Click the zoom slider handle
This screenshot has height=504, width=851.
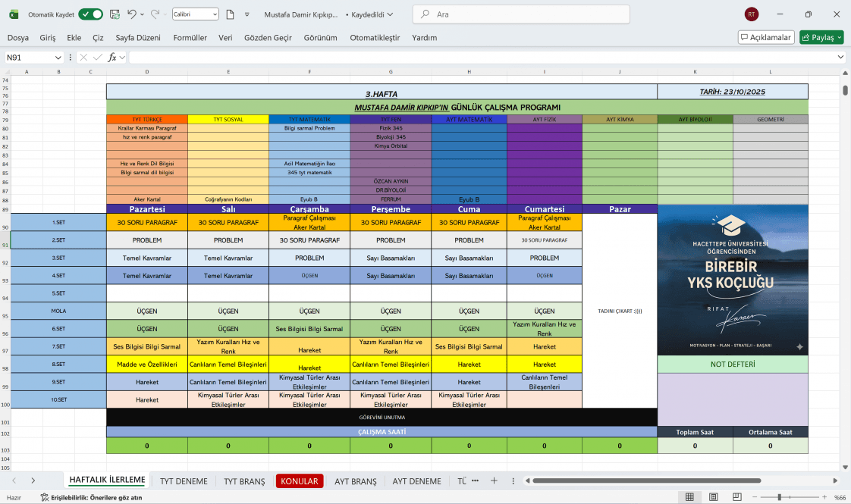pyautogui.click(x=780, y=497)
